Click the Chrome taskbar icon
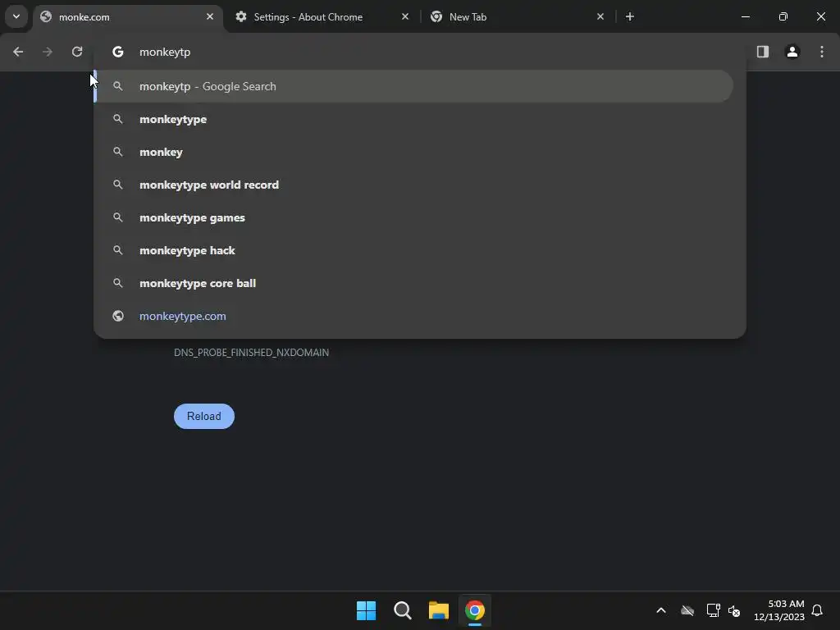Image resolution: width=840 pixels, height=630 pixels. (475, 610)
